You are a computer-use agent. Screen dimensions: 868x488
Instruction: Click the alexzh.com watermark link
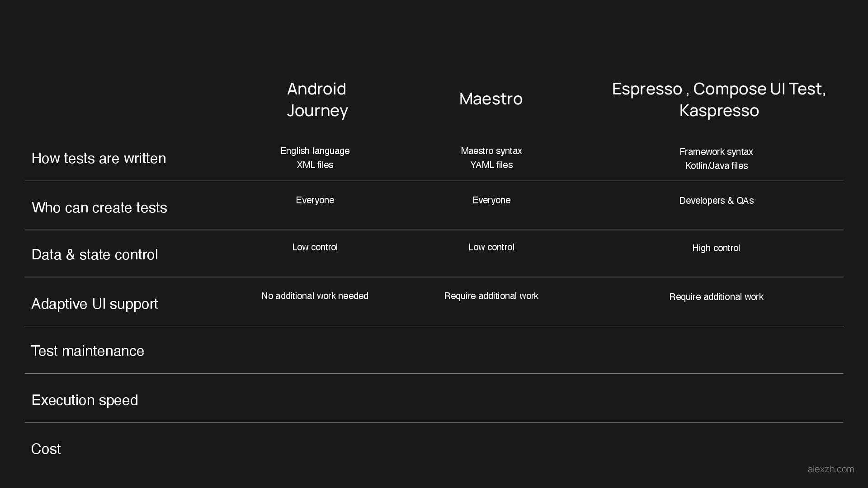click(830, 469)
